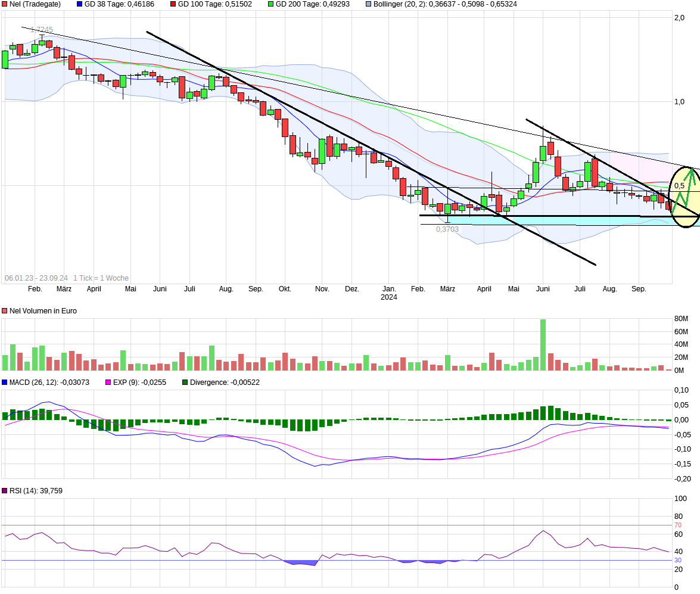Click the -0,20 MACD axis label
This screenshot has height=594, width=700.
683,479
